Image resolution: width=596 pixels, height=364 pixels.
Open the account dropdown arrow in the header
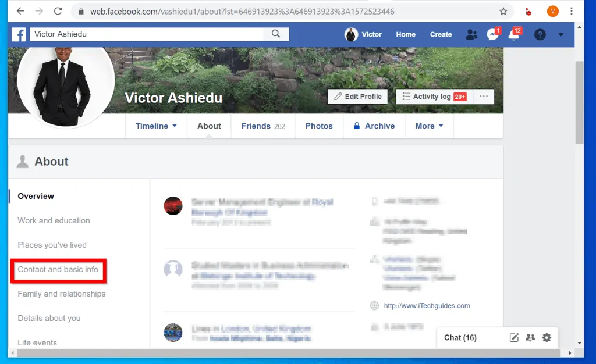point(560,34)
